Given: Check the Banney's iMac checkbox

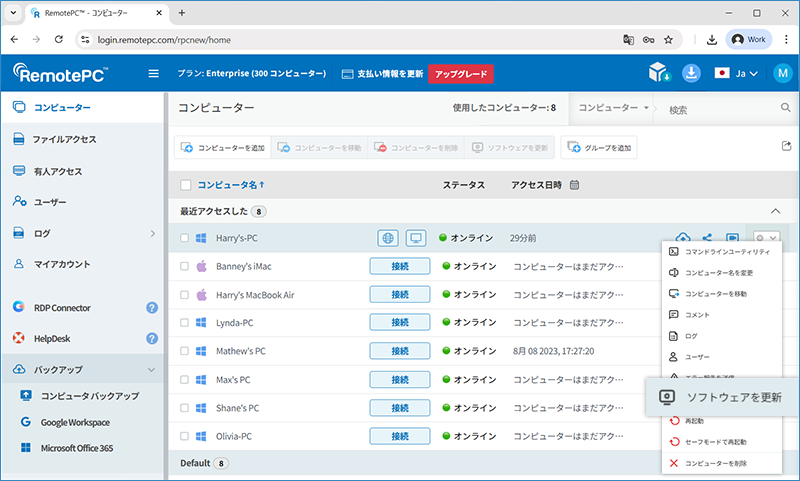Looking at the screenshot, I should [x=184, y=266].
